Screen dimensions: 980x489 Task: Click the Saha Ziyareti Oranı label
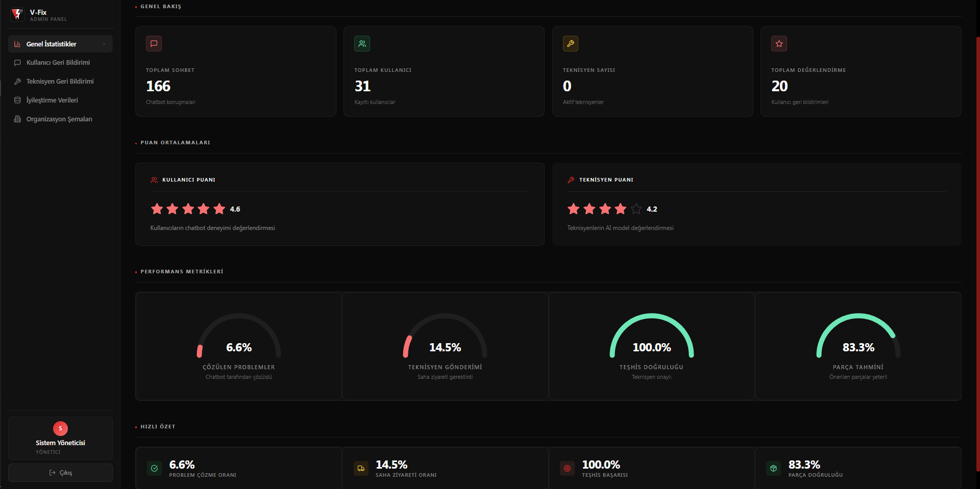click(x=406, y=475)
